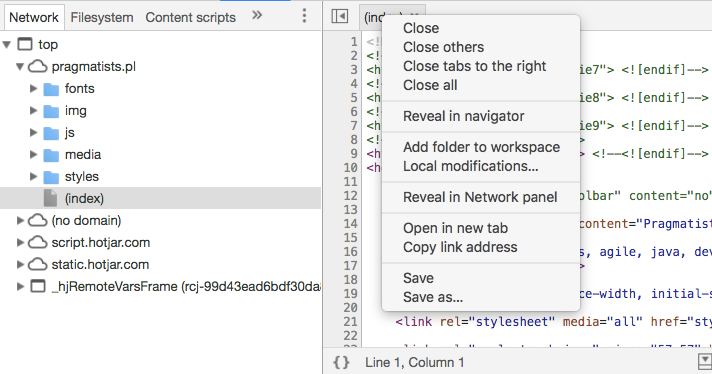712x374 pixels.
Task: Click the drawer toggle icon in status bar
Action: (x=705, y=362)
